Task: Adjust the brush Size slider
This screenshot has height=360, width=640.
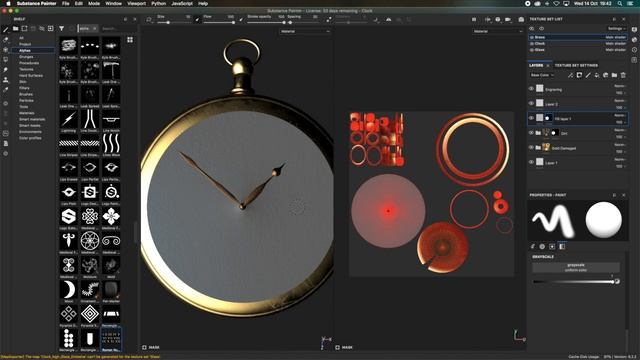Action: click(174, 22)
